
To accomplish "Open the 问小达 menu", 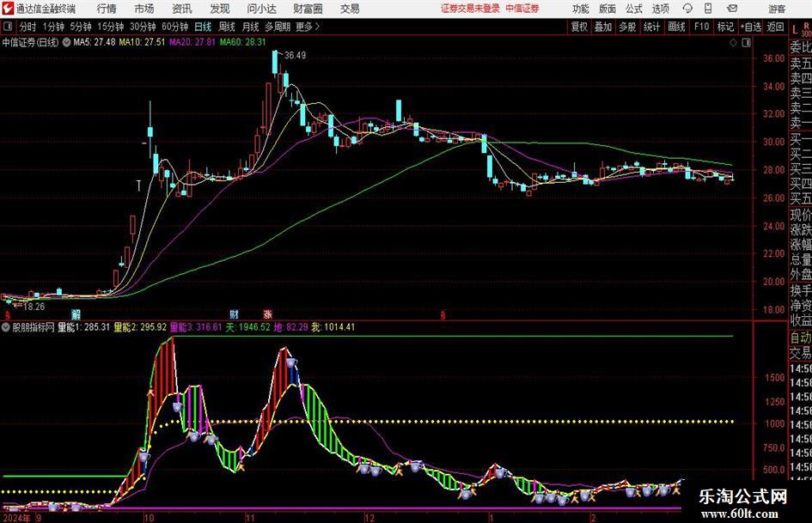I will click(261, 9).
